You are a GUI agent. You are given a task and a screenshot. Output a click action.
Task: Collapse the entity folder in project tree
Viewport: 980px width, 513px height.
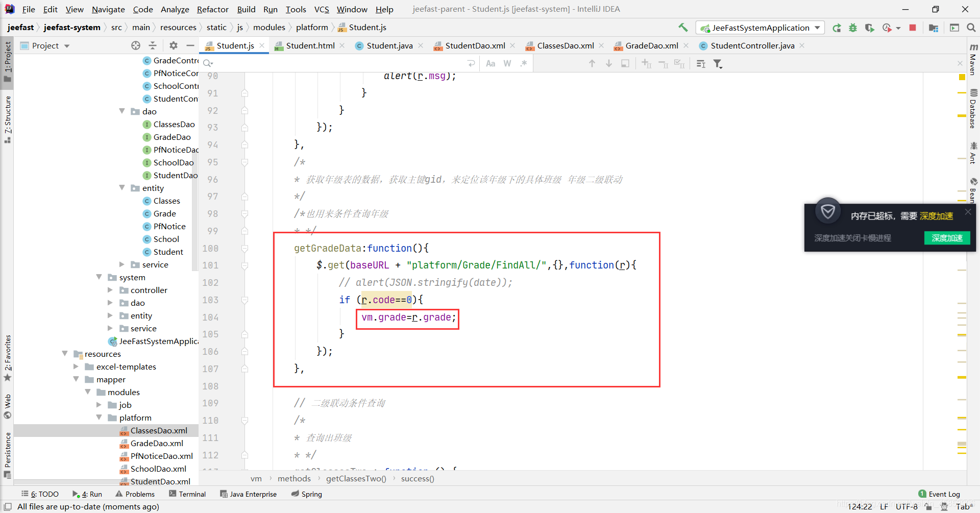(122, 188)
